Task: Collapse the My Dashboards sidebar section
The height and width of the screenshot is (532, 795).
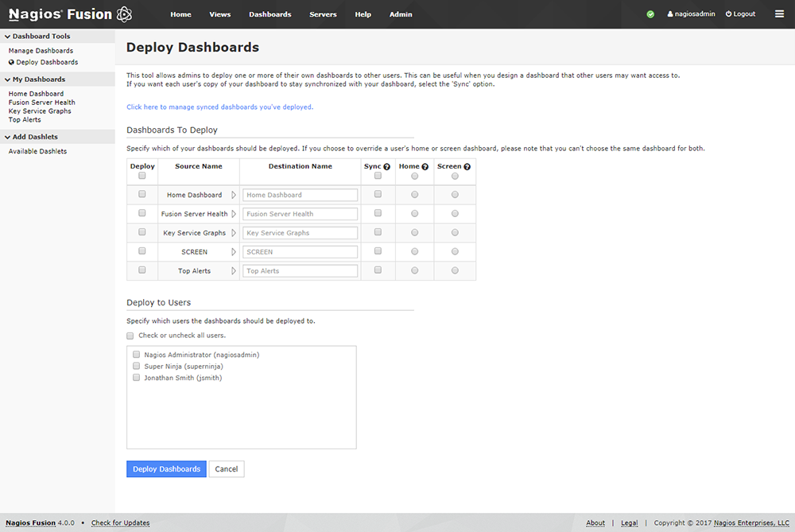Action: pyautogui.click(x=7, y=80)
